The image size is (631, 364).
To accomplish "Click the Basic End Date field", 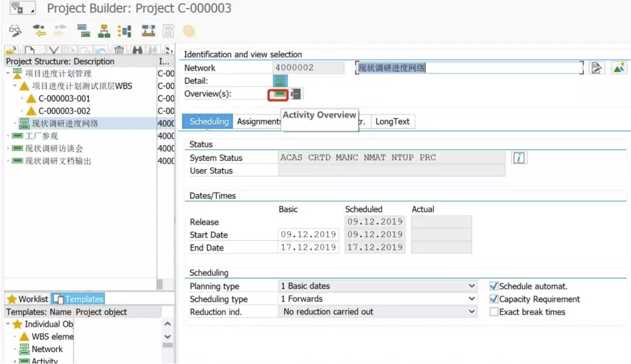I will point(308,247).
